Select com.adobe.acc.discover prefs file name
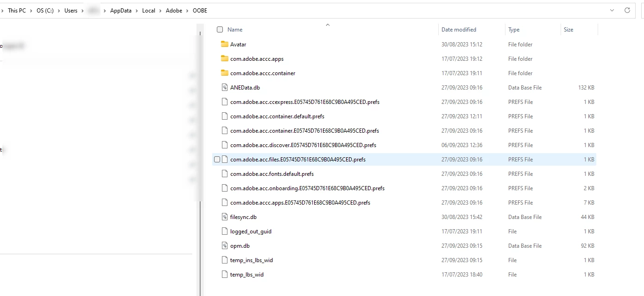This screenshot has width=644, height=296. [303, 145]
